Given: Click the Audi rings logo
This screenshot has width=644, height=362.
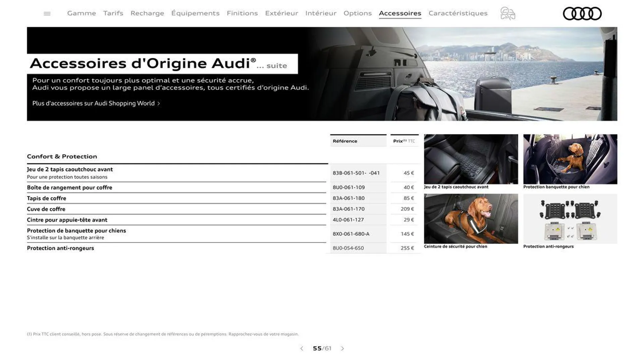Looking at the screenshot, I should click(582, 14).
